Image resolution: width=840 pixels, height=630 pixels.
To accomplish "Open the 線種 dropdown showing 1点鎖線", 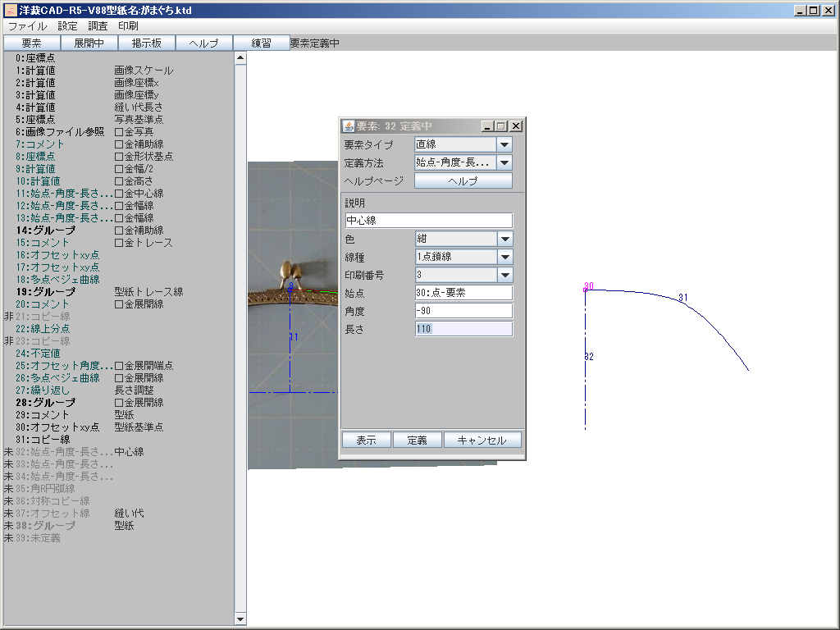I will [x=463, y=257].
